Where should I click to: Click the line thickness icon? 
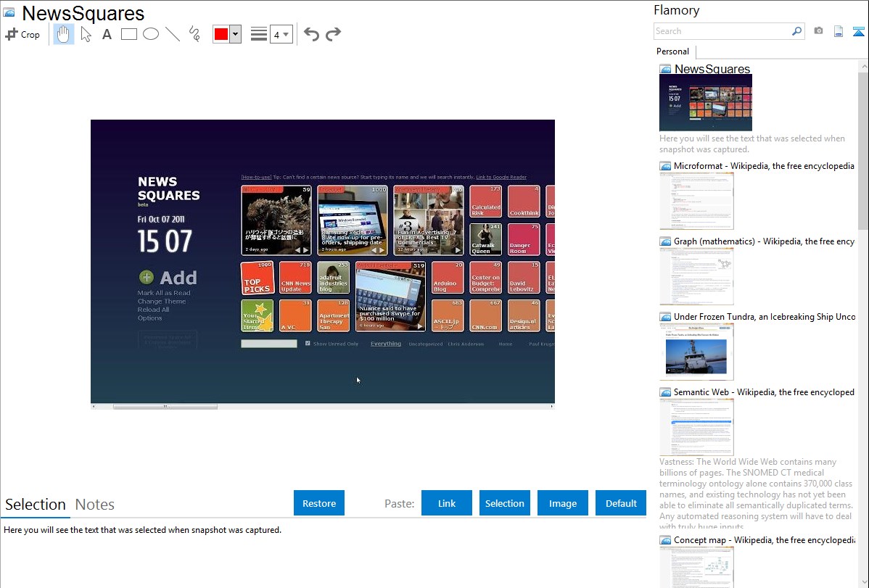258,34
